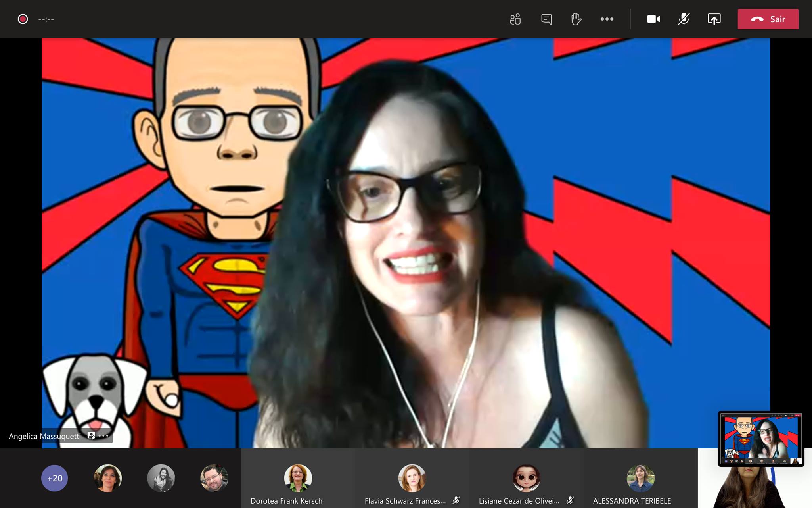The height and width of the screenshot is (508, 812).
Task: Show the participants panel
Action: [x=515, y=19]
